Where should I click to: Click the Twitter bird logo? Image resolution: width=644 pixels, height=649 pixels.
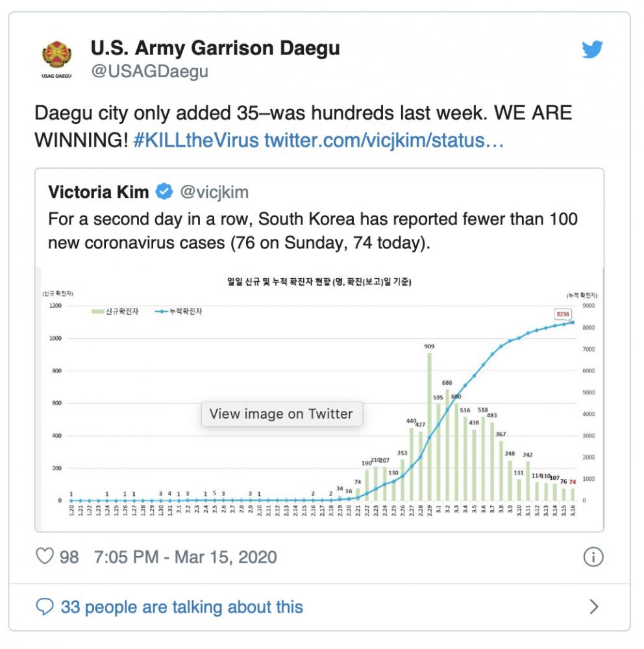[x=592, y=49]
